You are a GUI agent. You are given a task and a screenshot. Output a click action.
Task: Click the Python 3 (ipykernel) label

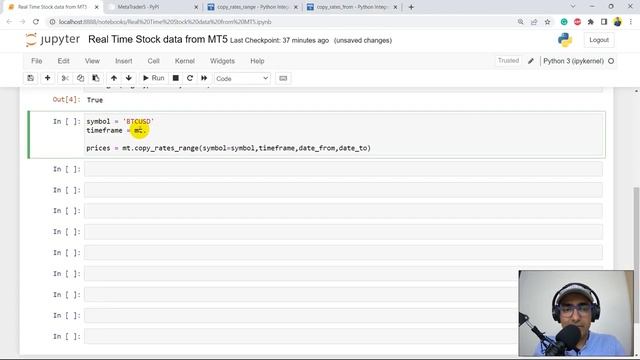point(573,61)
